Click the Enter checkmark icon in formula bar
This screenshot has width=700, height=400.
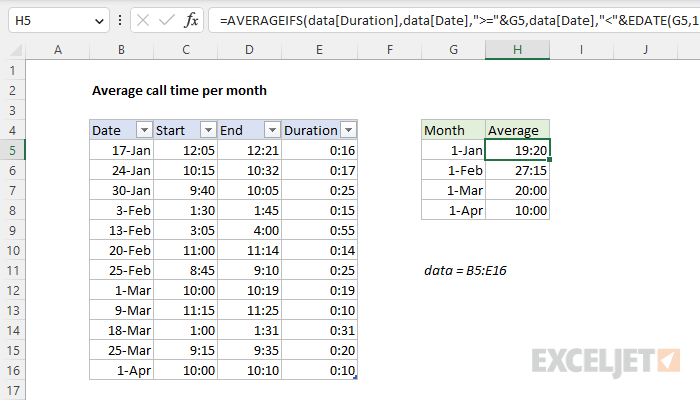pyautogui.click(x=167, y=20)
